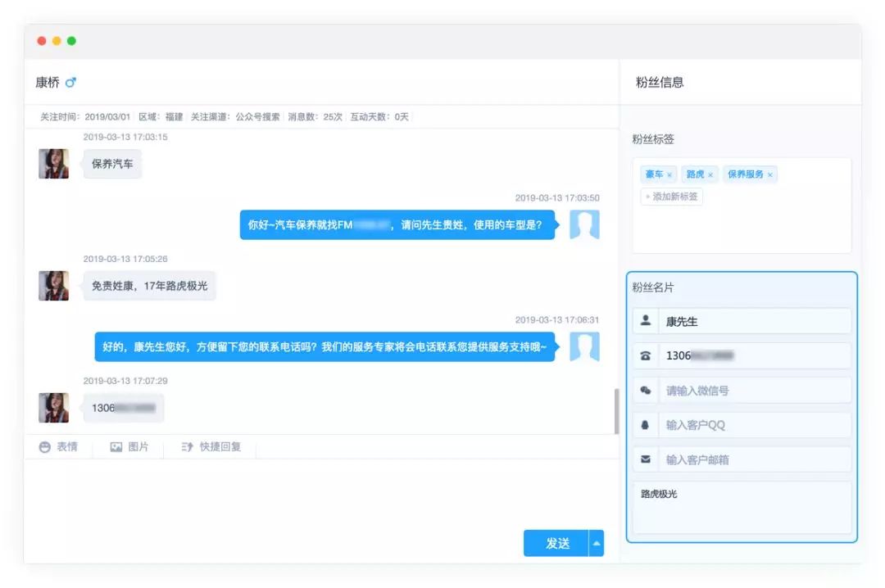Click the notes box containing 路虎极光
Image resolution: width=885 pixels, height=588 pixels.
click(x=742, y=508)
